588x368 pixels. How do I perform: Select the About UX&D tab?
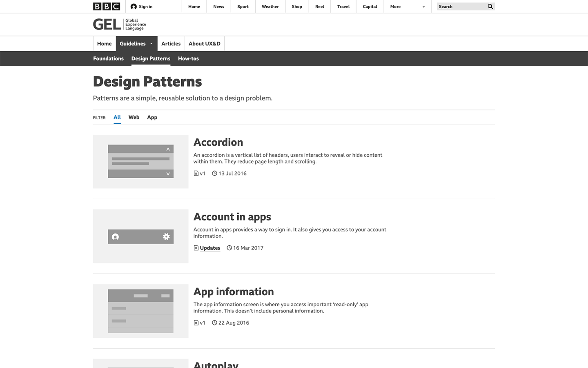pos(205,44)
